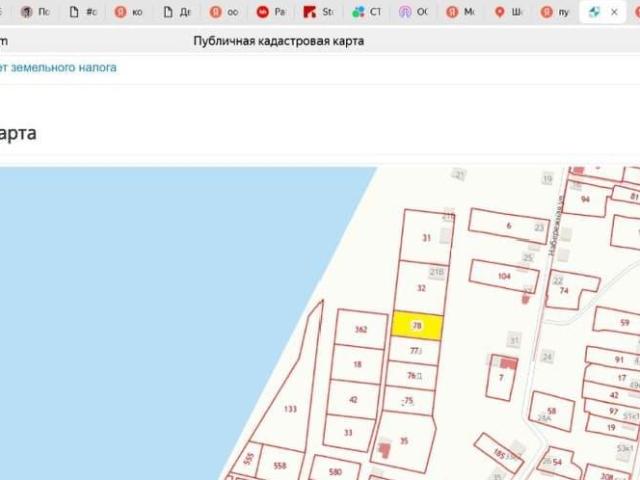Click the active tab's cadastral map favicon

click(x=594, y=12)
